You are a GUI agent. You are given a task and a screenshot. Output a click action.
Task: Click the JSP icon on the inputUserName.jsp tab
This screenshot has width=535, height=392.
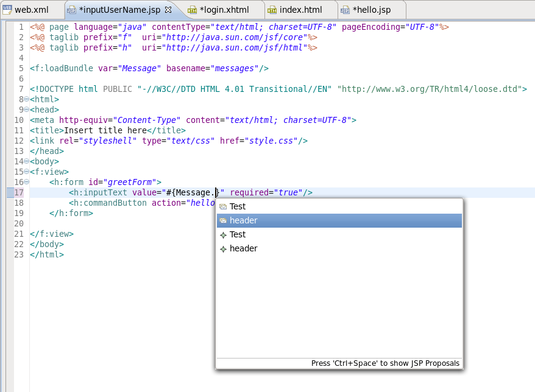[x=71, y=10]
